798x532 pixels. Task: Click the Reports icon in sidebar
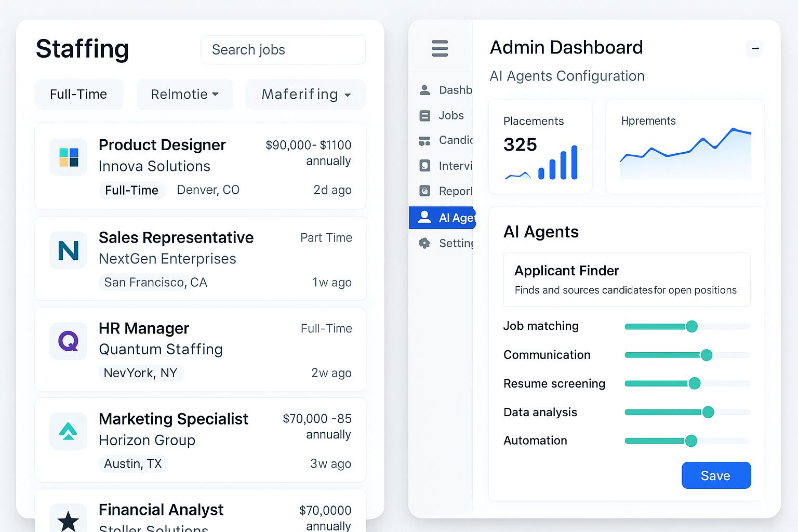coord(424,191)
